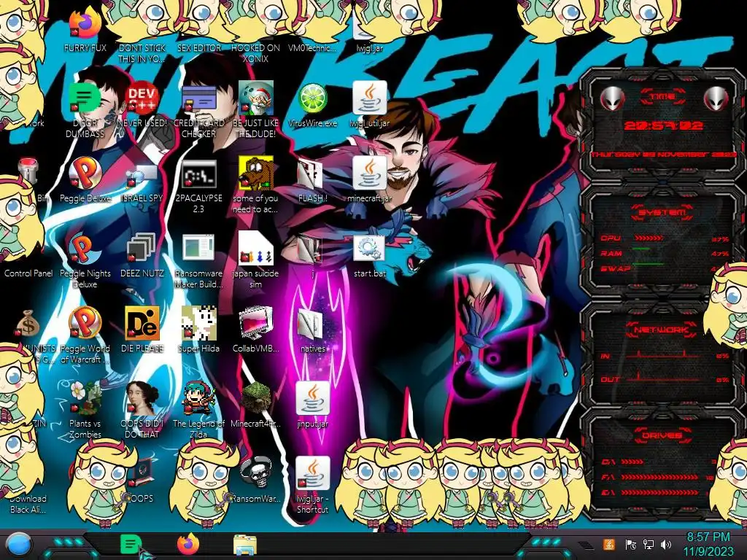
Task: Open the ISRAEL SPY shortcut
Action: 142,174
